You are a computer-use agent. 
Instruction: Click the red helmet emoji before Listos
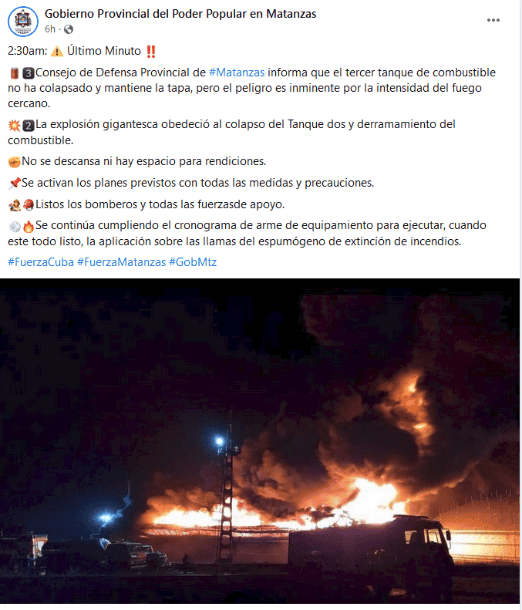point(28,205)
